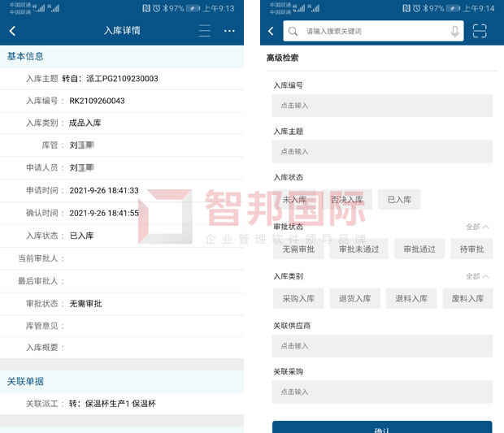
Task: Tap 确认时间 value 2021-9-26 18:41:55
Action: pos(104,213)
